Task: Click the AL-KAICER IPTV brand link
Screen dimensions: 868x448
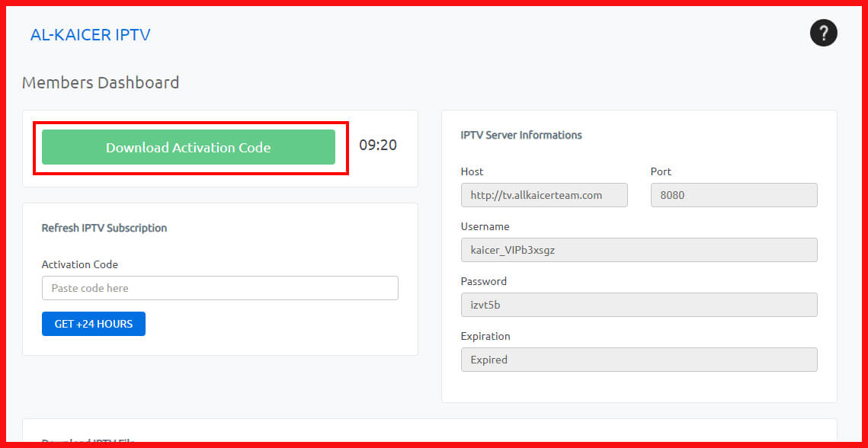Action: tap(90, 35)
